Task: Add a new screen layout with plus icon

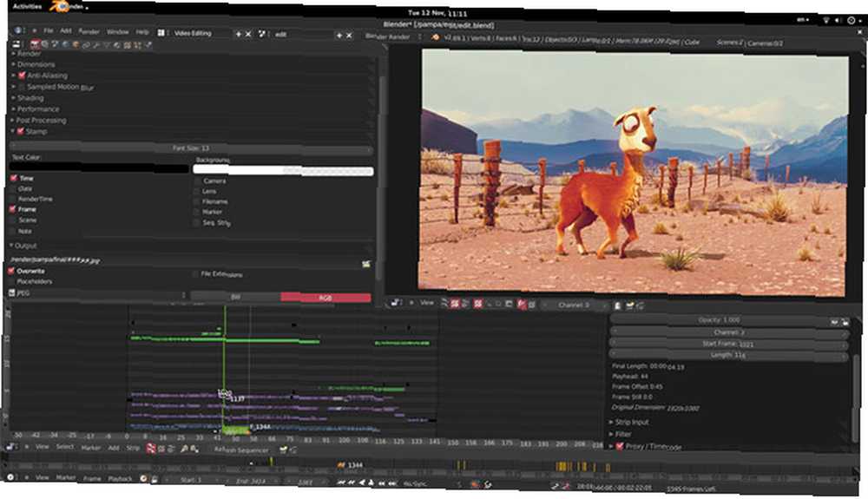Action: tap(239, 35)
